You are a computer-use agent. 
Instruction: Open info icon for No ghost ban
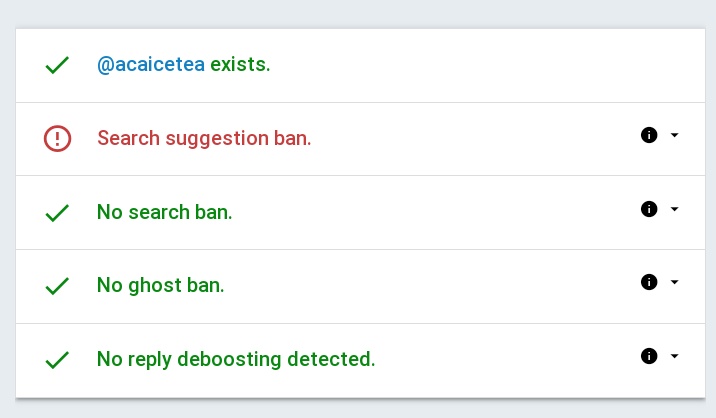[x=648, y=282]
